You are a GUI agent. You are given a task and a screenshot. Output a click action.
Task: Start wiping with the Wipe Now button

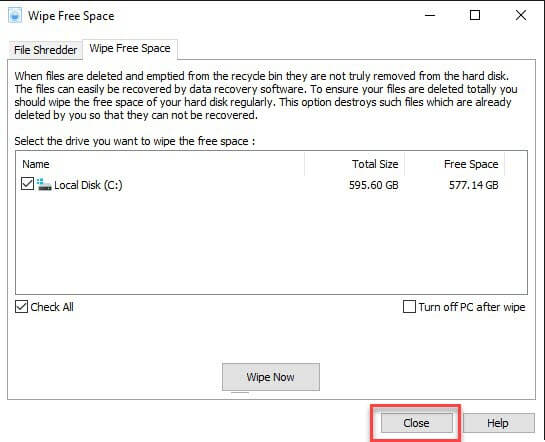[x=271, y=377]
